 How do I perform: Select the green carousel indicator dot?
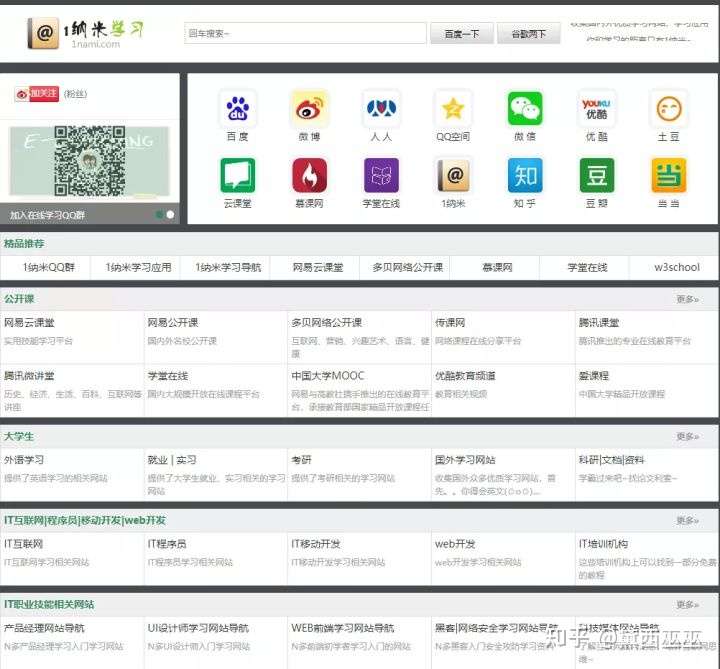click(x=159, y=214)
